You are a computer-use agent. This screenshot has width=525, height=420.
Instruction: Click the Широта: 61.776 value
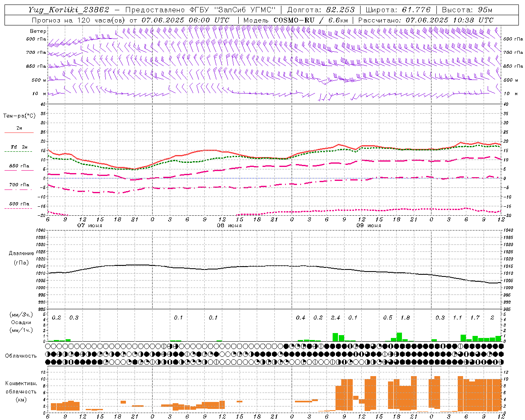[x=398, y=10]
